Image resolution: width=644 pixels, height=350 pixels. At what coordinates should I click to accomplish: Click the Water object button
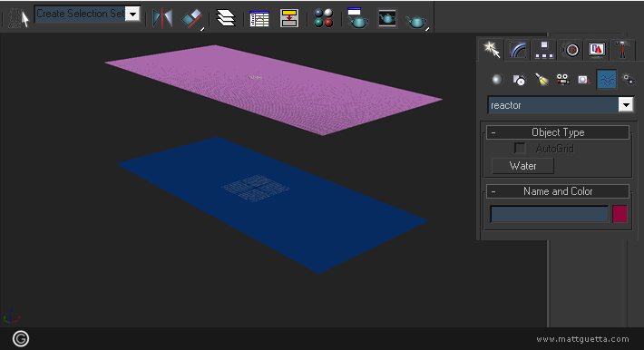(522, 166)
